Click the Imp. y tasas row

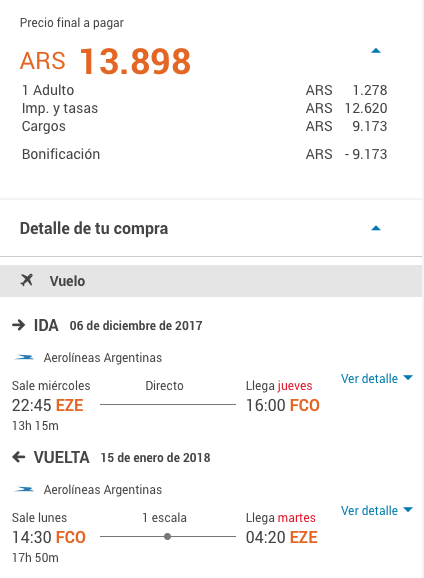point(205,108)
